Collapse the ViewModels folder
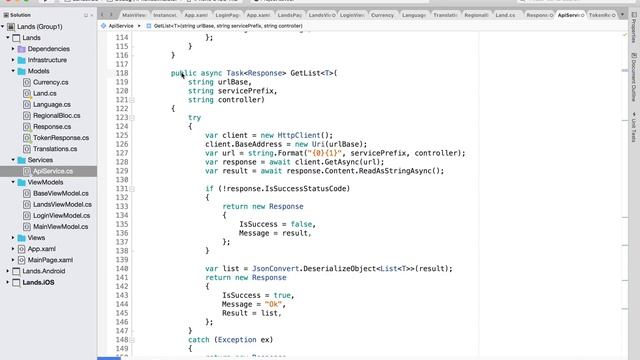The width and height of the screenshot is (640, 360). [13, 182]
